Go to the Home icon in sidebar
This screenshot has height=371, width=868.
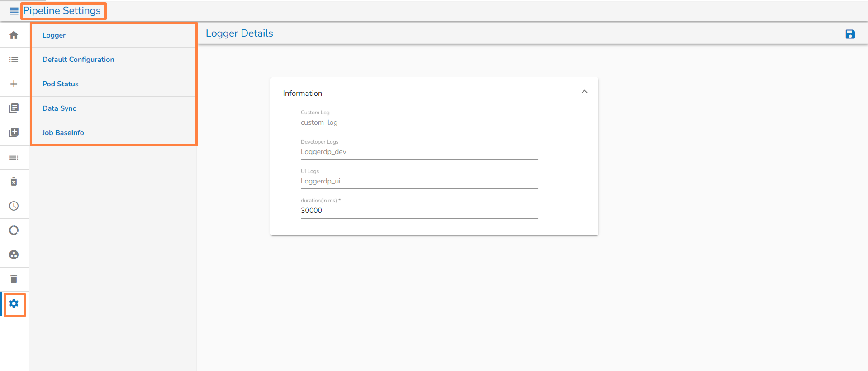coord(14,35)
